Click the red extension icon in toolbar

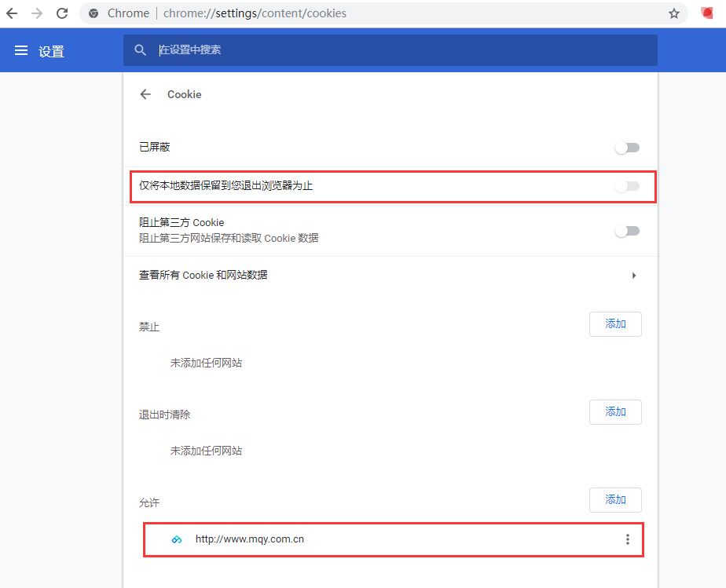click(x=706, y=13)
